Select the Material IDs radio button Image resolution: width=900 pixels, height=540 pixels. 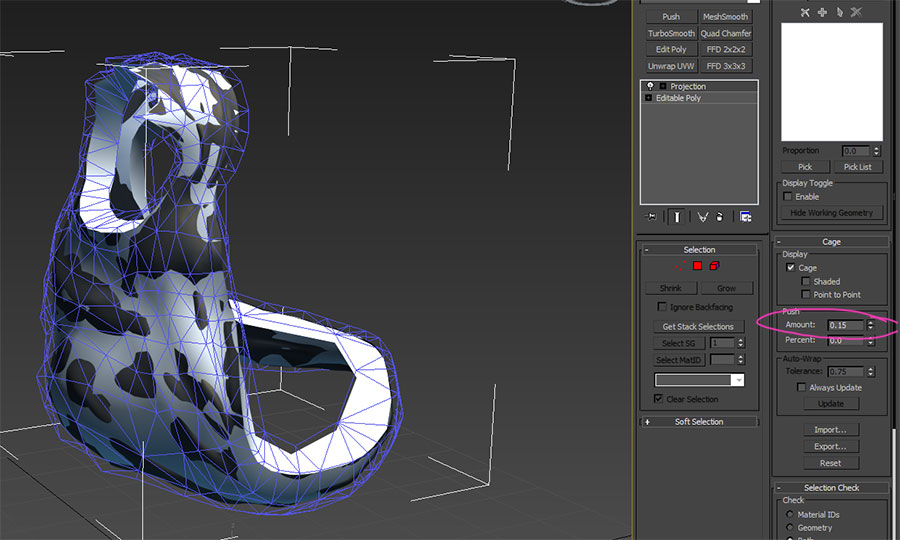pos(790,514)
